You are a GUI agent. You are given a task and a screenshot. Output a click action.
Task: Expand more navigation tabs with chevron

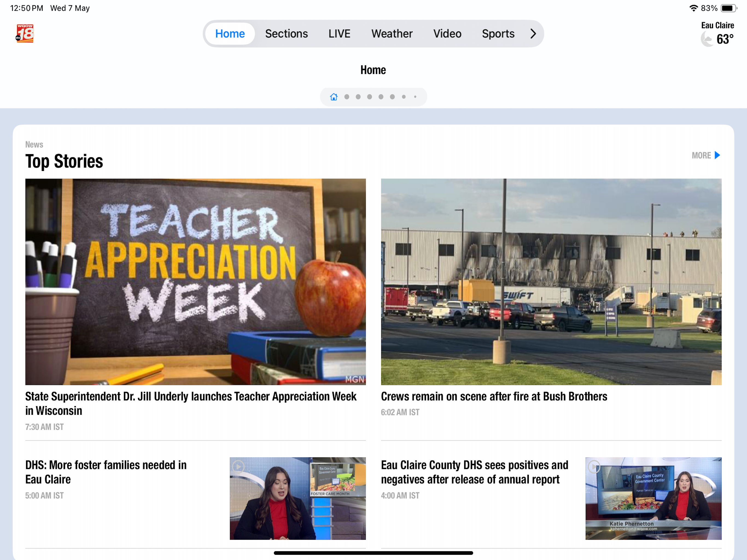[533, 34]
